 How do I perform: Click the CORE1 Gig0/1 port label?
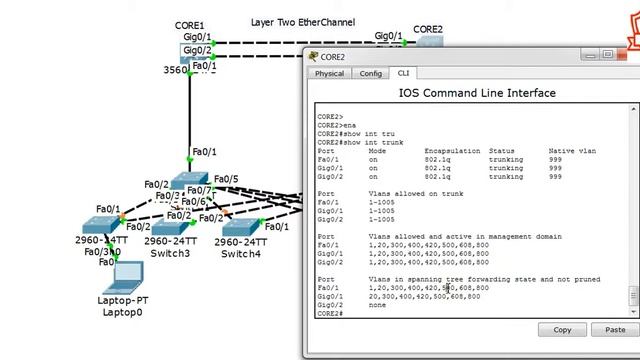tap(197, 37)
